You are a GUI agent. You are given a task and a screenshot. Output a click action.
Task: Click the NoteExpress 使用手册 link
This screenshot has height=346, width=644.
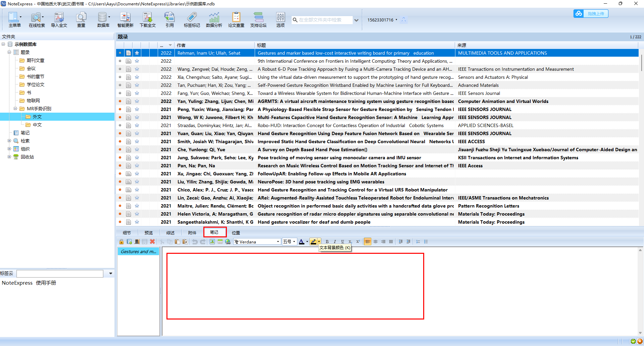[x=29, y=283]
